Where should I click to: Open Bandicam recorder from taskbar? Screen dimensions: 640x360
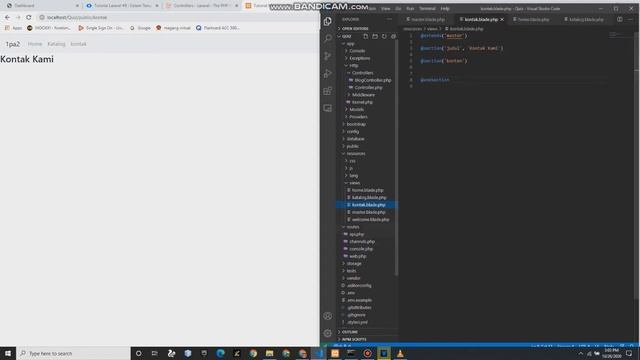click(367, 353)
